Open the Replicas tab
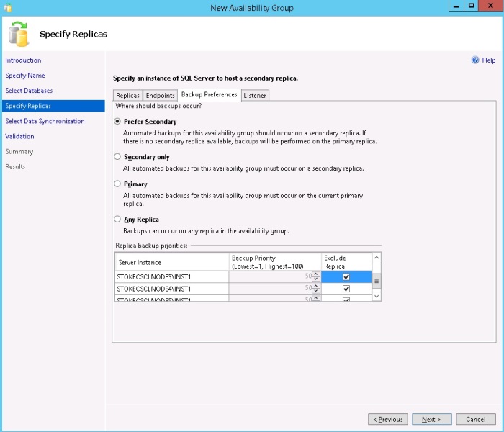 pos(127,96)
